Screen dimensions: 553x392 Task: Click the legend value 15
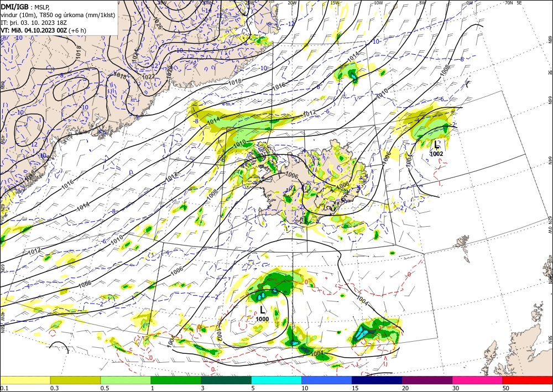[355, 388]
